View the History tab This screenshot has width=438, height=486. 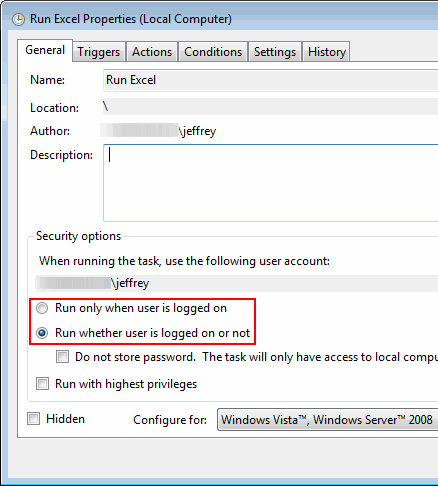point(327,52)
